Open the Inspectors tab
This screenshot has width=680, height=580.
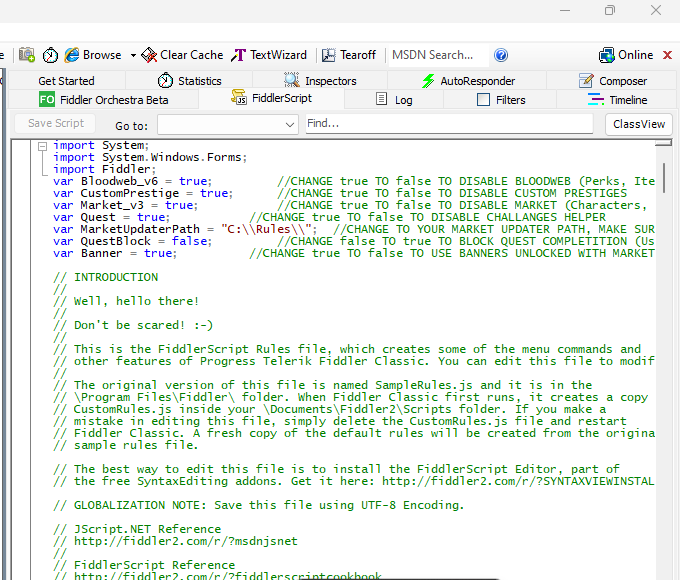click(320, 81)
